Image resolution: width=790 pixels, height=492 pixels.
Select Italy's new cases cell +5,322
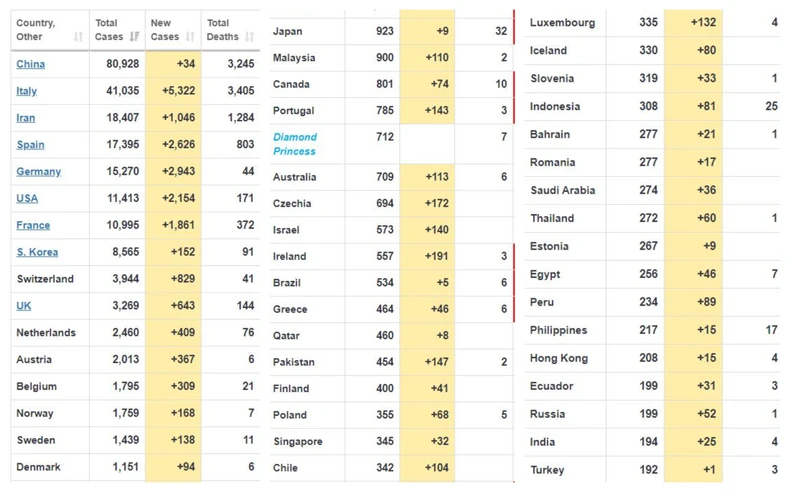coord(171,91)
